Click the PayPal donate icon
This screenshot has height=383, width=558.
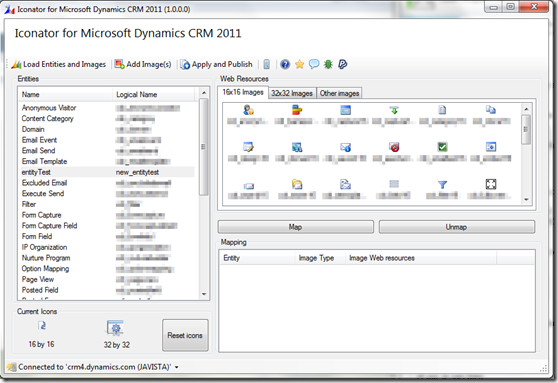tap(342, 64)
